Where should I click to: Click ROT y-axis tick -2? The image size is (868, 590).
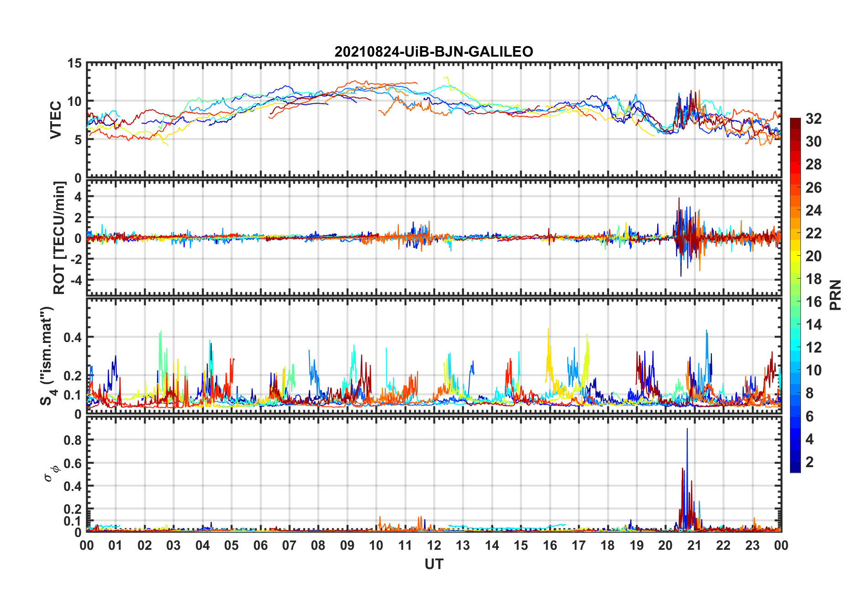[x=76, y=259]
